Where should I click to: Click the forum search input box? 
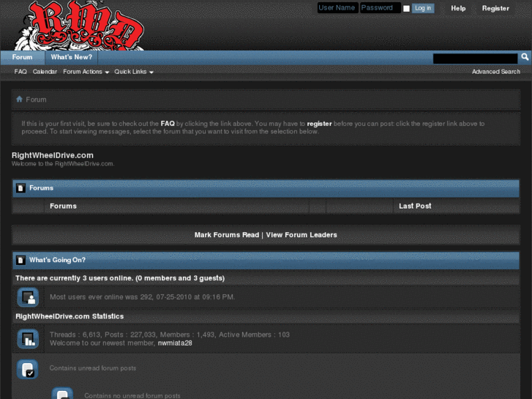476,59
